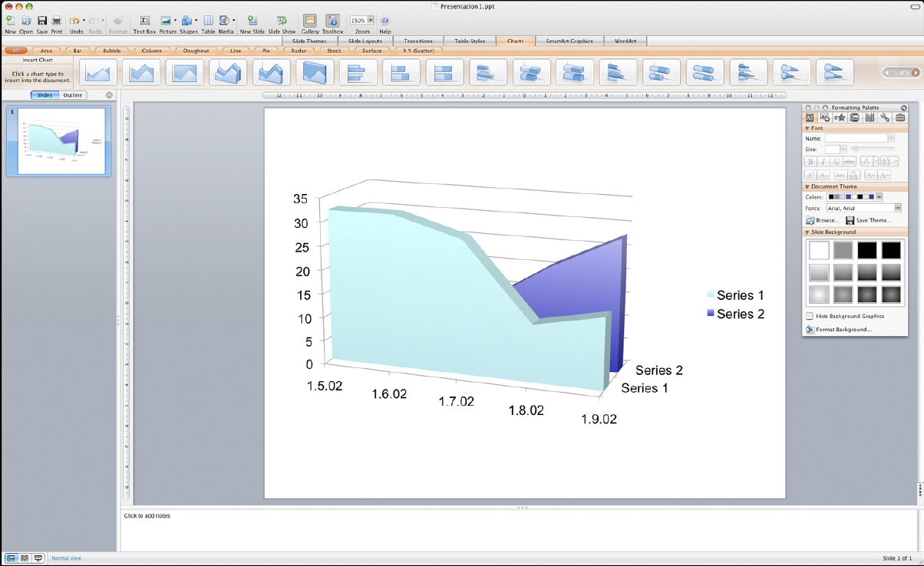The height and width of the screenshot is (566, 924).
Task: Open the Format Background dialog
Action: pyautogui.click(x=839, y=330)
